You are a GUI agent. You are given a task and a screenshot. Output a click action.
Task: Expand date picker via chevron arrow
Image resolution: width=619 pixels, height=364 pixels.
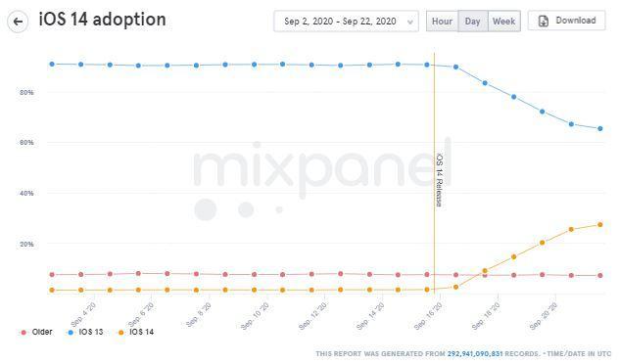click(410, 23)
